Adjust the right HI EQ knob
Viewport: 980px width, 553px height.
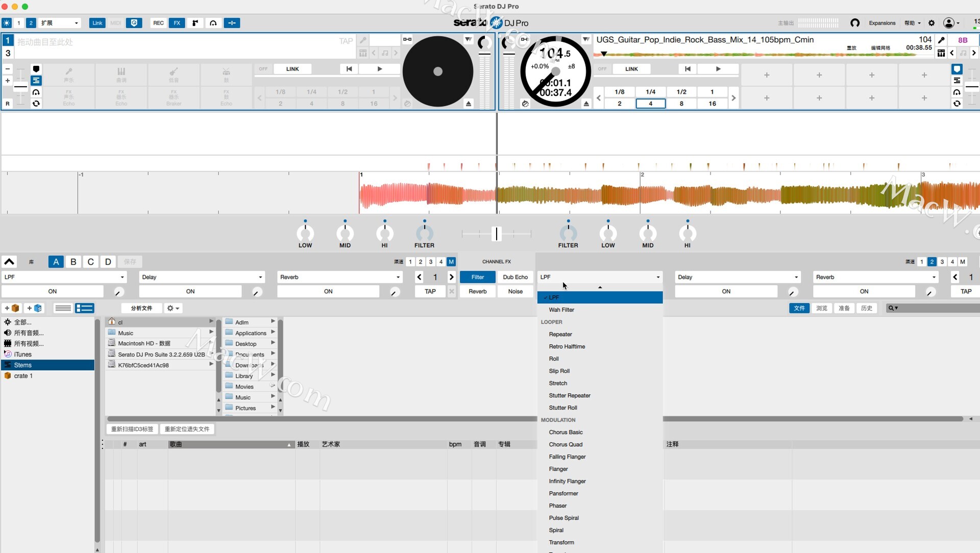(688, 233)
